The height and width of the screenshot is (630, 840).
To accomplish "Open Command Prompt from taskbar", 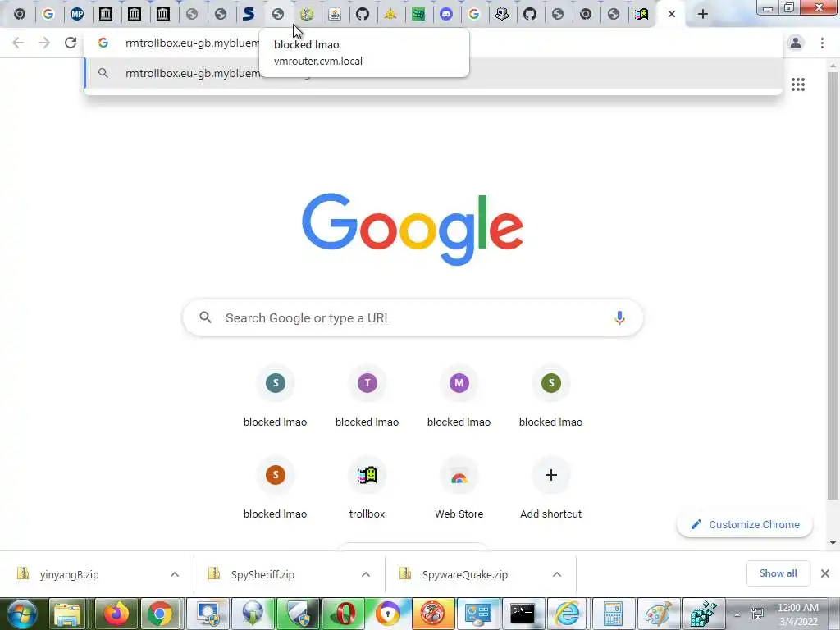I will coord(523,614).
